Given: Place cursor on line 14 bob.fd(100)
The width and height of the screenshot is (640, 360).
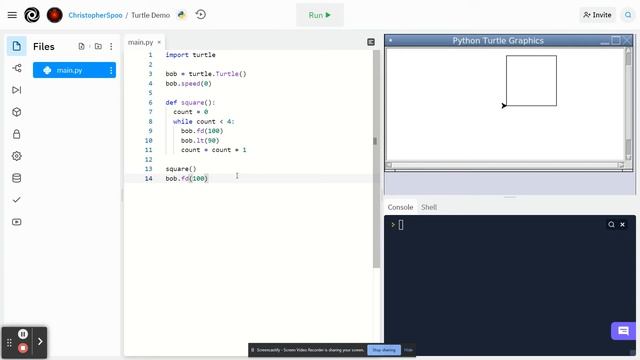Looking at the screenshot, I should point(187,178).
